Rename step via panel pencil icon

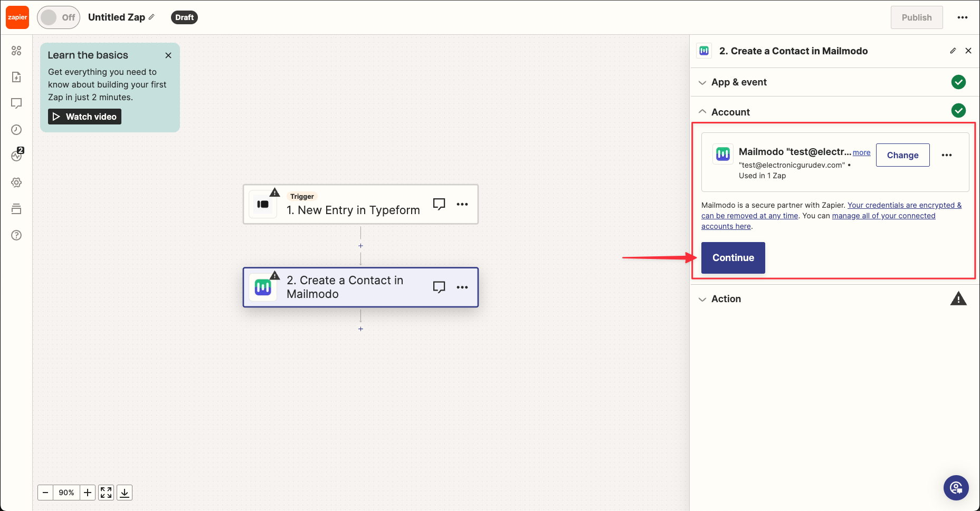(953, 51)
